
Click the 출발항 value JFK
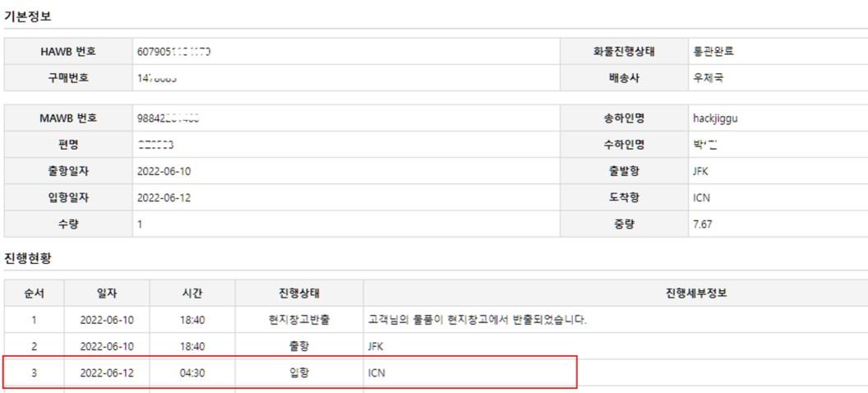701,172
